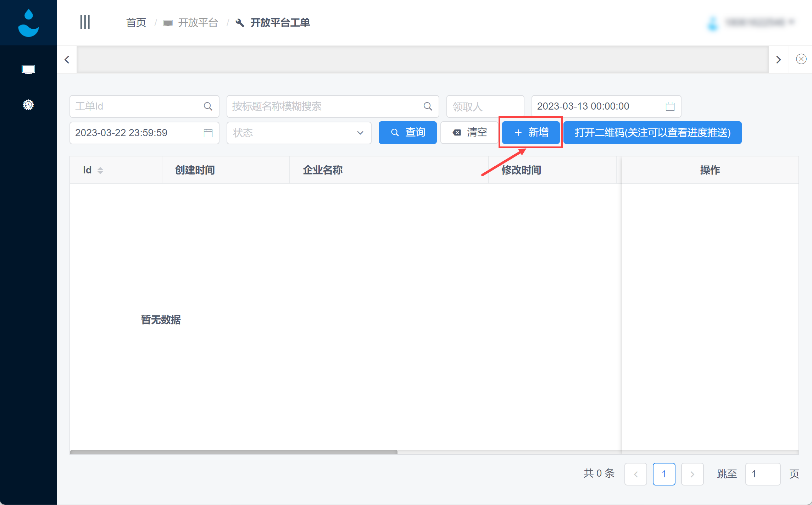
Task: Click the water drop logo icon
Action: coord(28,23)
